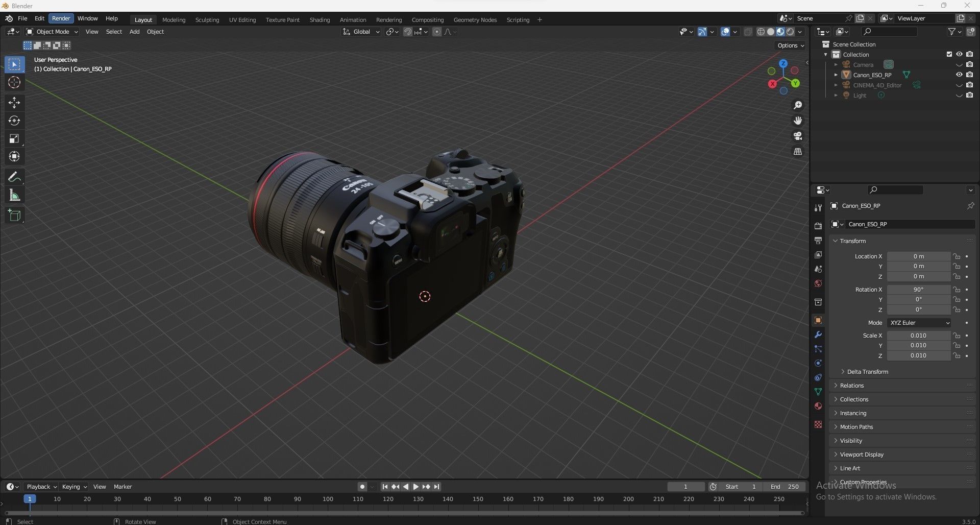
Task: Open the Add menu in viewport
Action: [134, 32]
